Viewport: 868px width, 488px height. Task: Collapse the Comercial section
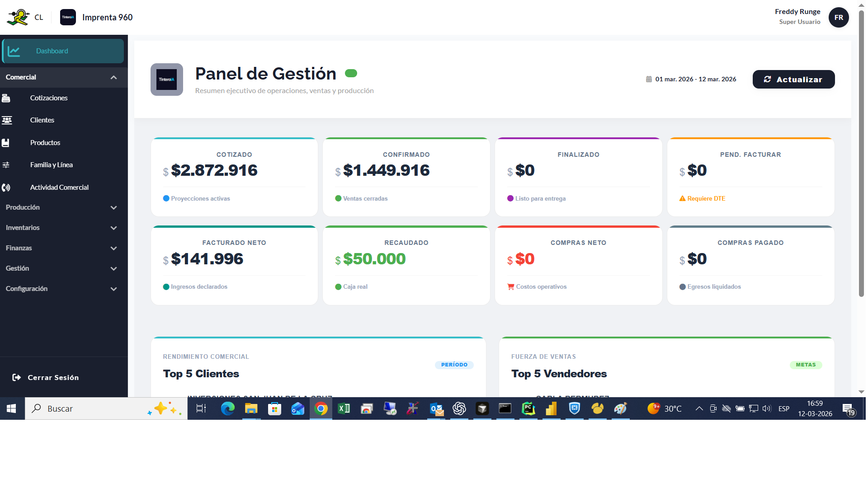tap(113, 77)
